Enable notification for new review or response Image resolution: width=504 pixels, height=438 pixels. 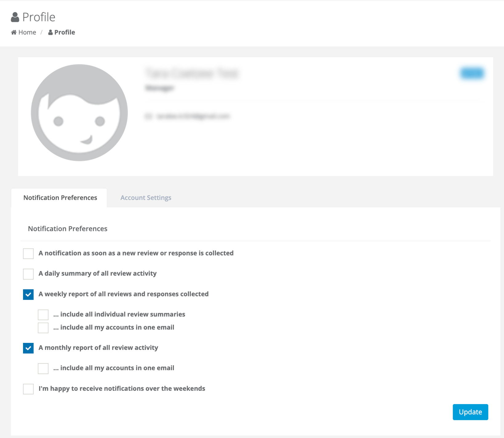28,253
